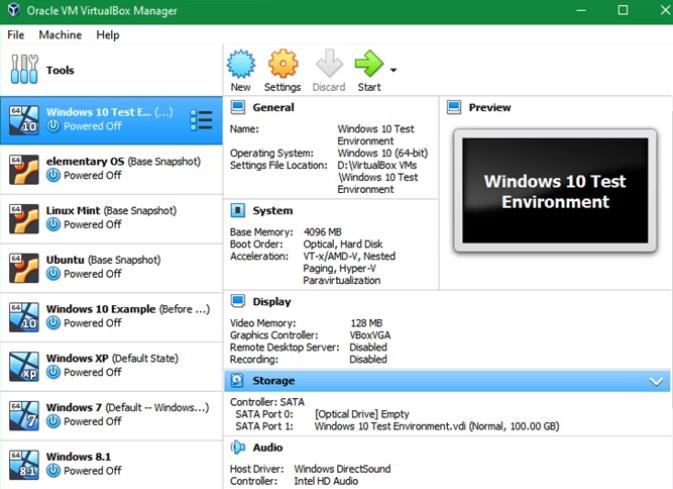Click the Windows 10 (64-bit) operating system value
Image resolution: width=673 pixels, height=489 pixels.
coord(382,153)
